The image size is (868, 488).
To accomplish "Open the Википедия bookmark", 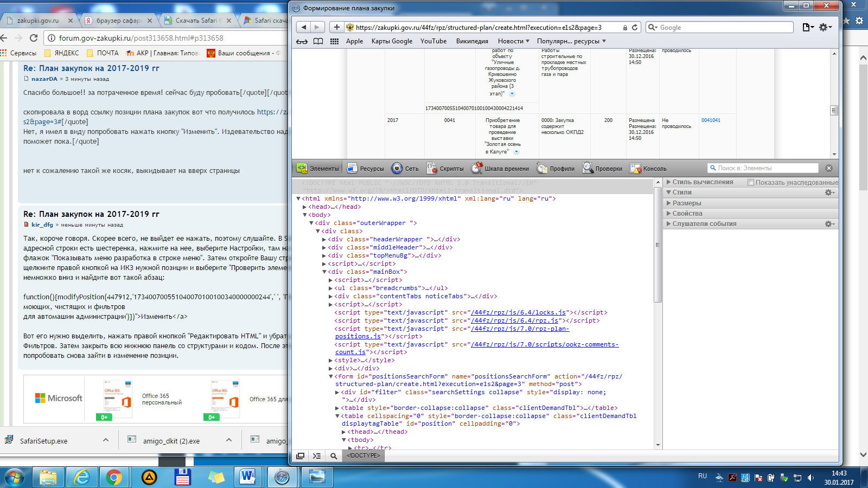I will (472, 41).
